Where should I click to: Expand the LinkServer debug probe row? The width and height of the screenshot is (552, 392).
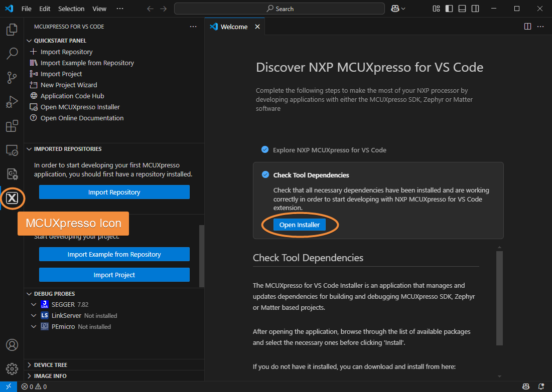(34, 315)
